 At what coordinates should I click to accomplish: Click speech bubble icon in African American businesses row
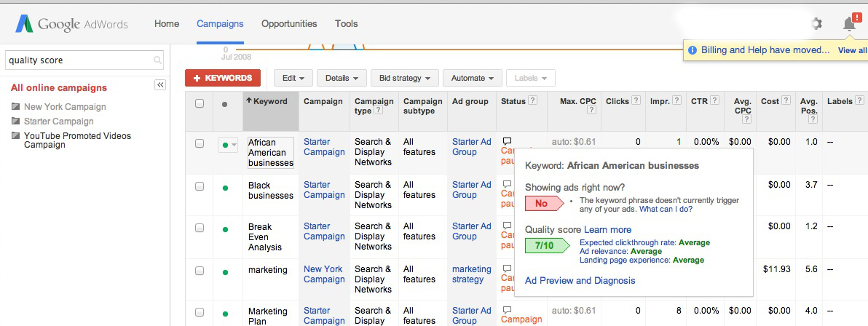tap(507, 141)
